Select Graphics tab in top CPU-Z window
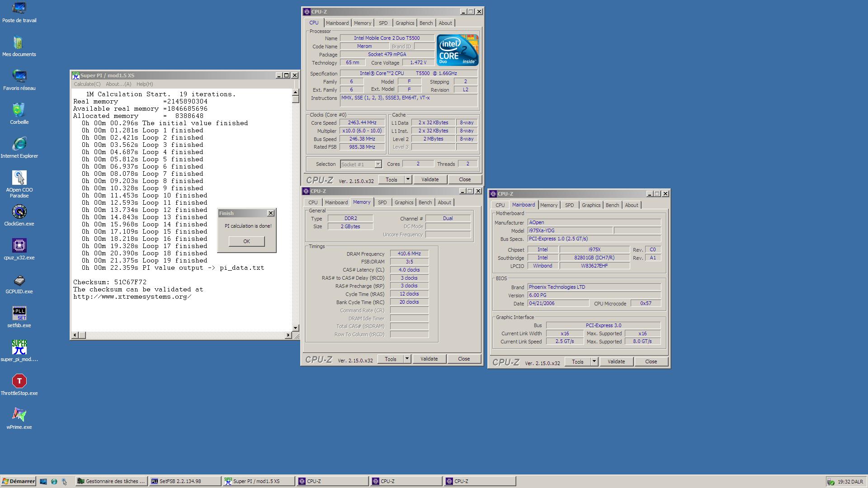 tap(405, 23)
